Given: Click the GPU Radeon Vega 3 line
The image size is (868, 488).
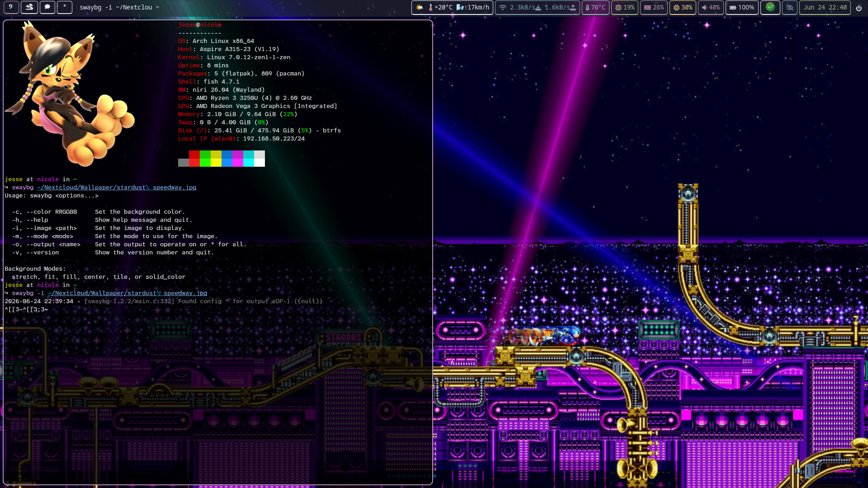Looking at the screenshot, I should (258, 106).
